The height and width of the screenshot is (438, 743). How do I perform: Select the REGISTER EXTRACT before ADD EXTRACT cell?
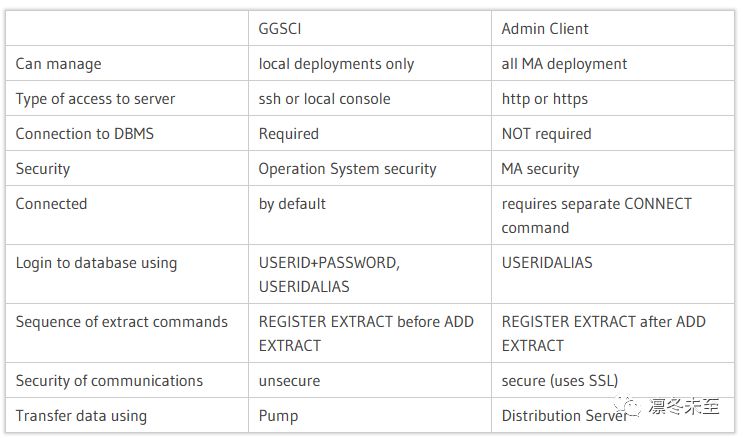click(x=365, y=333)
